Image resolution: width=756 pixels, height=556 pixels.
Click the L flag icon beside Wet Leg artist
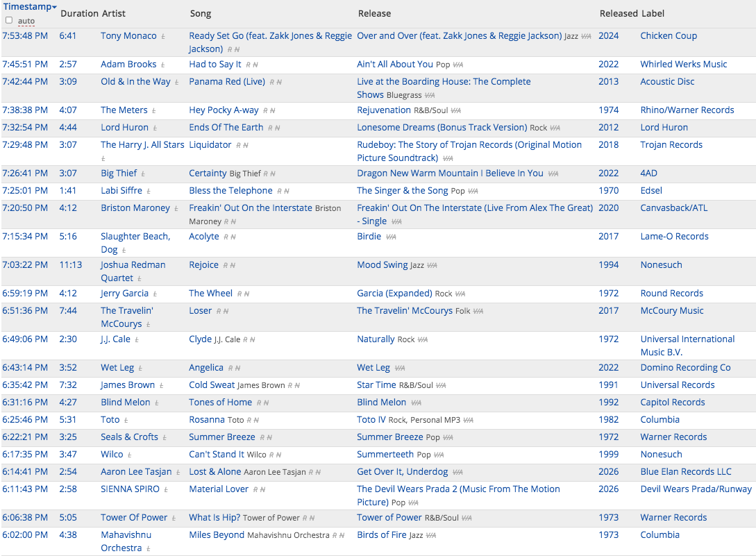[140, 369]
